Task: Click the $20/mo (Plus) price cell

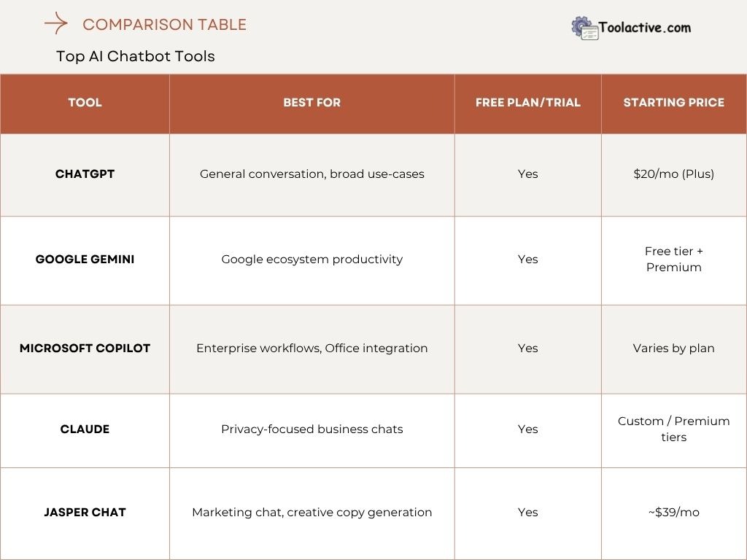Action: pyautogui.click(x=673, y=174)
